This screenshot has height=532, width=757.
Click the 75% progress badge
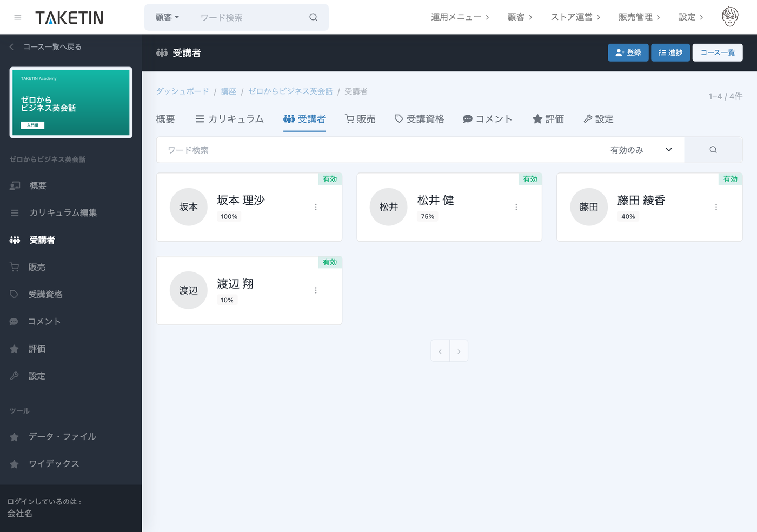[428, 216]
